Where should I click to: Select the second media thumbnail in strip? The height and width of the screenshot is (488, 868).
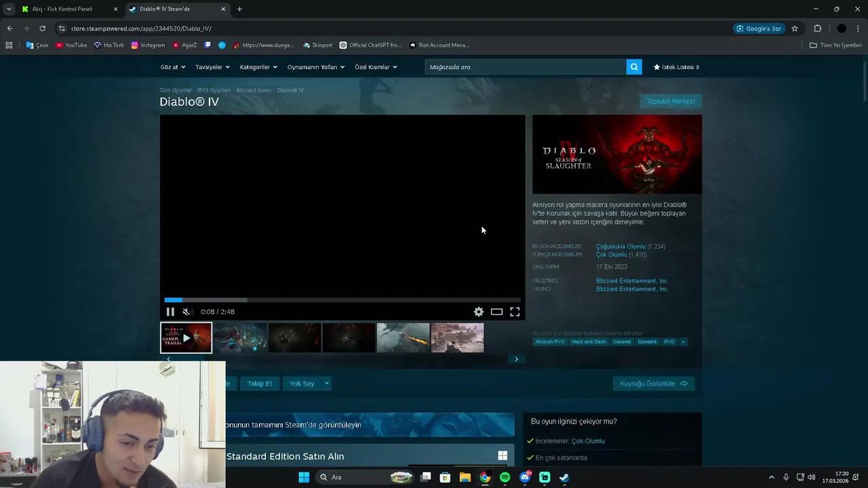240,338
